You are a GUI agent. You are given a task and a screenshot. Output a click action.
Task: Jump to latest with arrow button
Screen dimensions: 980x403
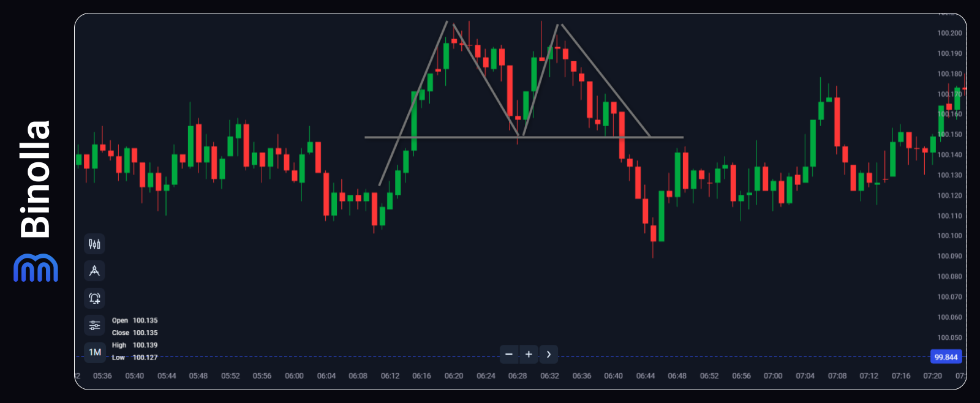click(549, 354)
